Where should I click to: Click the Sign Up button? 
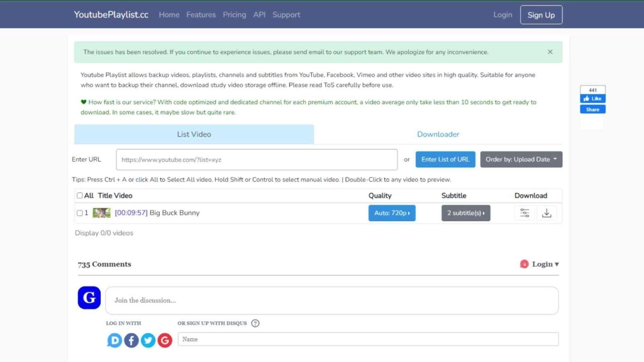pyautogui.click(x=541, y=15)
